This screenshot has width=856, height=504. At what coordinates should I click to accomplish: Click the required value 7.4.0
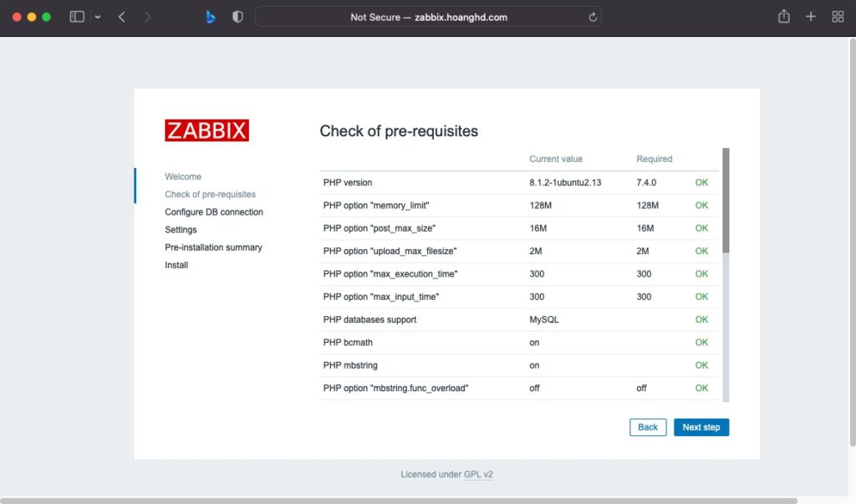[646, 182]
